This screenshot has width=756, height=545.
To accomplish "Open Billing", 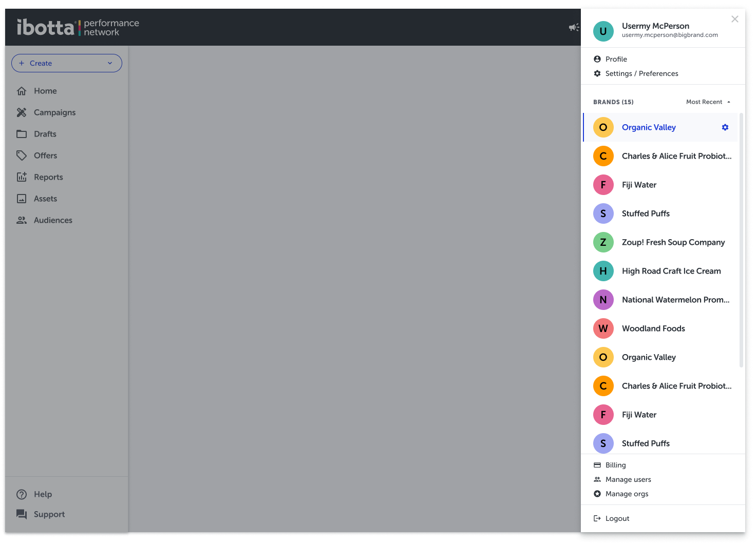I will [x=615, y=465].
